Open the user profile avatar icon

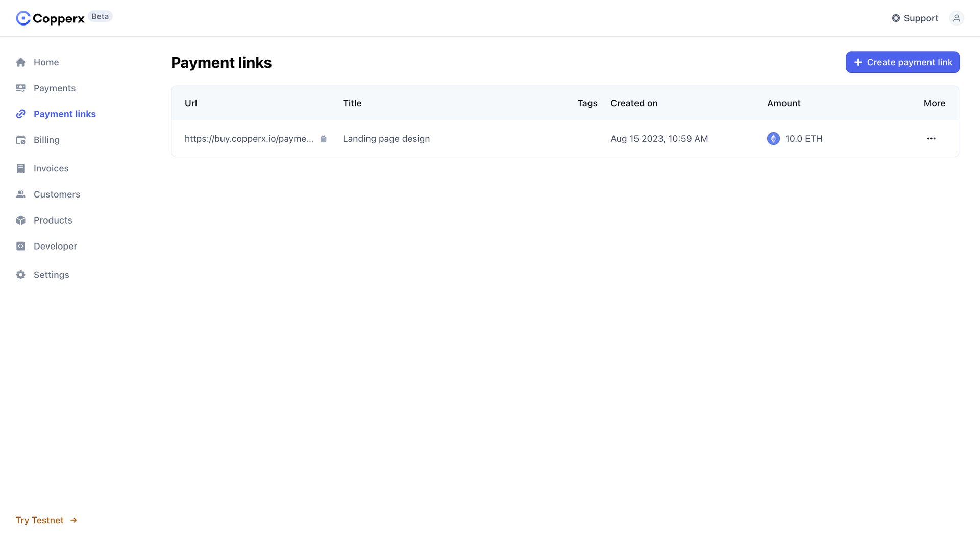coord(957,18)
